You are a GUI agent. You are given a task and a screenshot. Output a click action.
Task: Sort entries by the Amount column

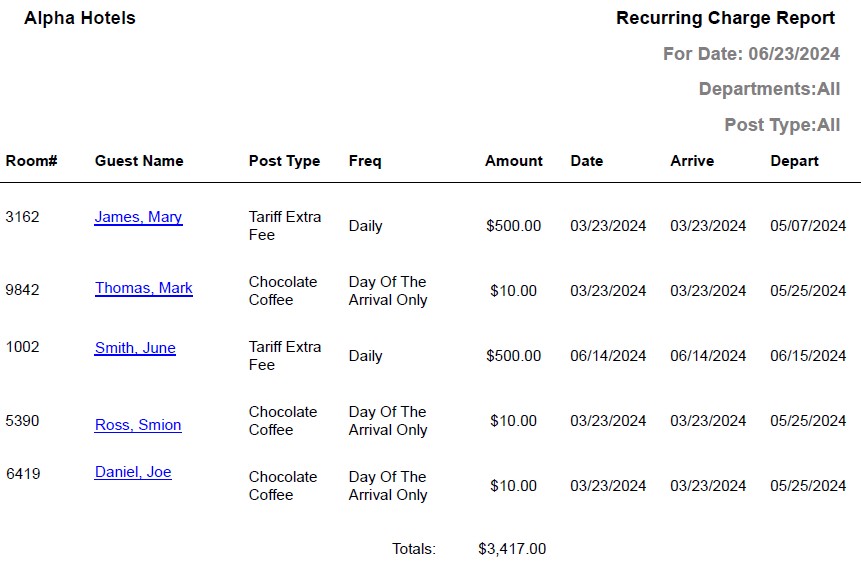[x=513, y=161]
